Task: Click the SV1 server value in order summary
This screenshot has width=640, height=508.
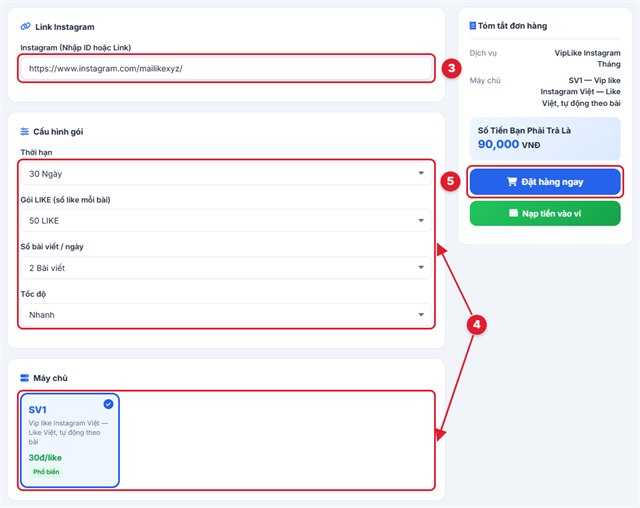Action: tap(580, 92)
